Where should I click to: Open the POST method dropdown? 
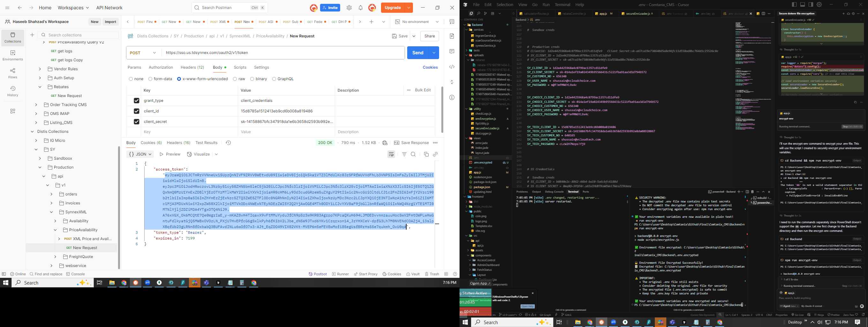point(144,53)
